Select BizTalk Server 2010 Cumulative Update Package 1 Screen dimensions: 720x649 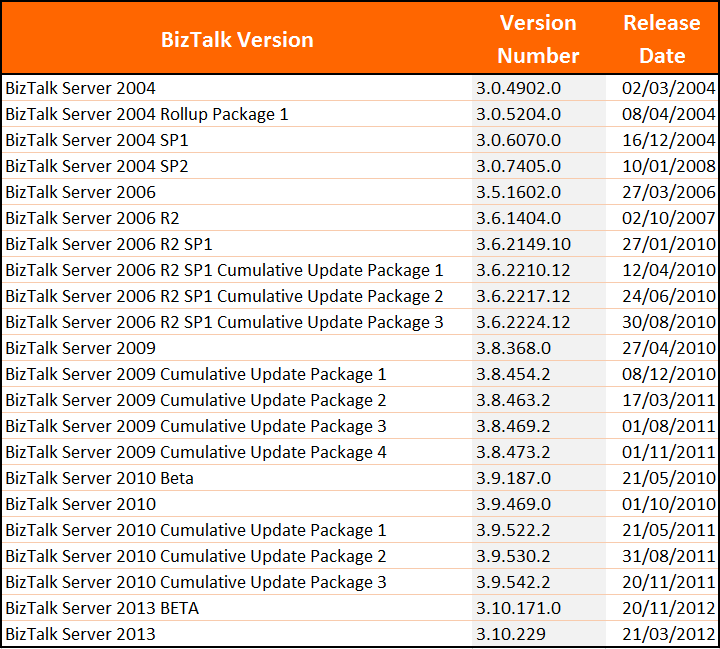pos(196,530)
